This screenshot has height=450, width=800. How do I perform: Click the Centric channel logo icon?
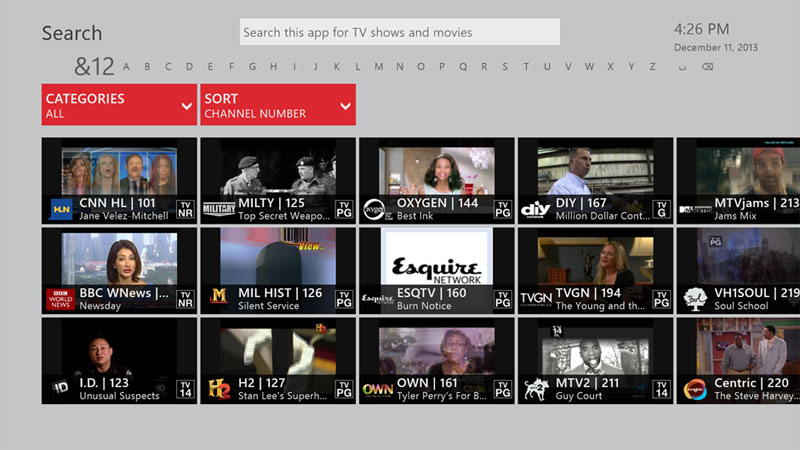click(x=695, y=389)
